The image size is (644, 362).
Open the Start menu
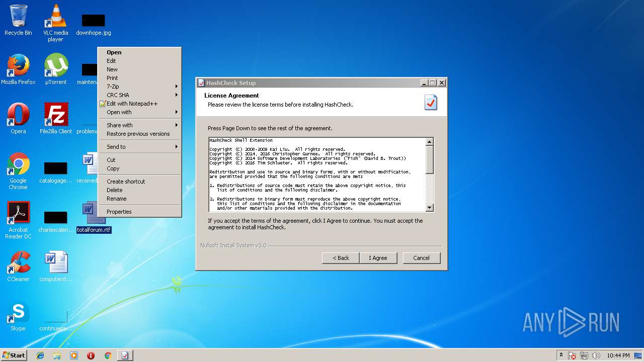14,355
